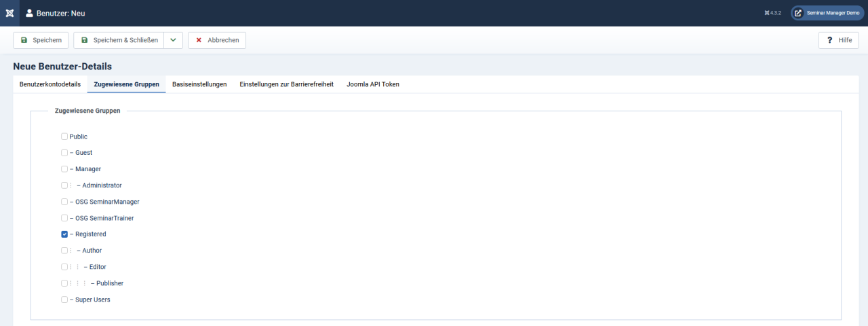
Task: Switch to Benutzerkontodetails tab
Action: tap(50, 84)
